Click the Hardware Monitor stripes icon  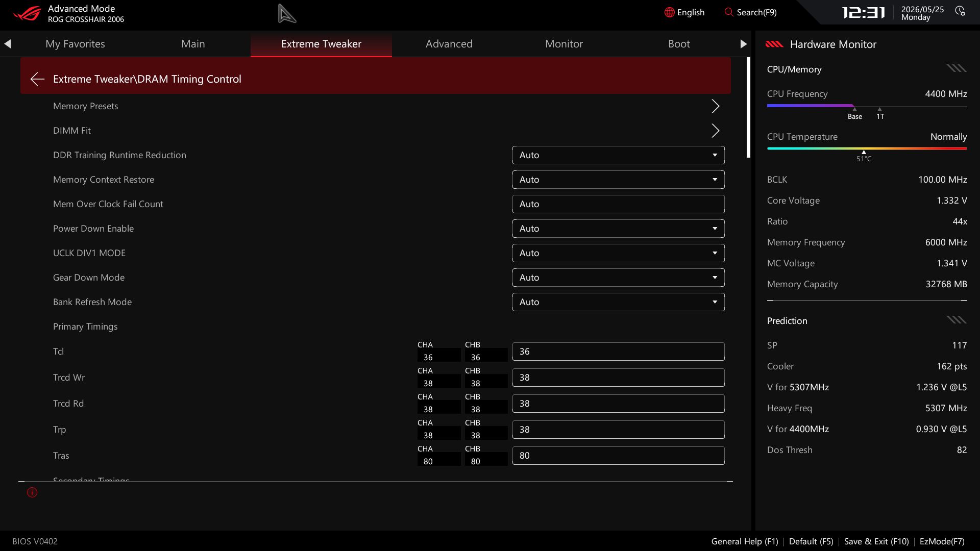(774, 44)
